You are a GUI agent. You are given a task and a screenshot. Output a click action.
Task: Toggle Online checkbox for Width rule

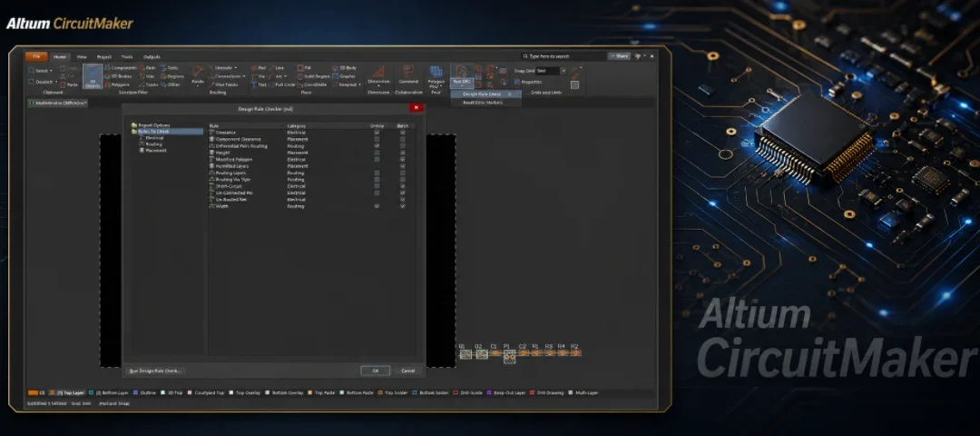(377, 206)
